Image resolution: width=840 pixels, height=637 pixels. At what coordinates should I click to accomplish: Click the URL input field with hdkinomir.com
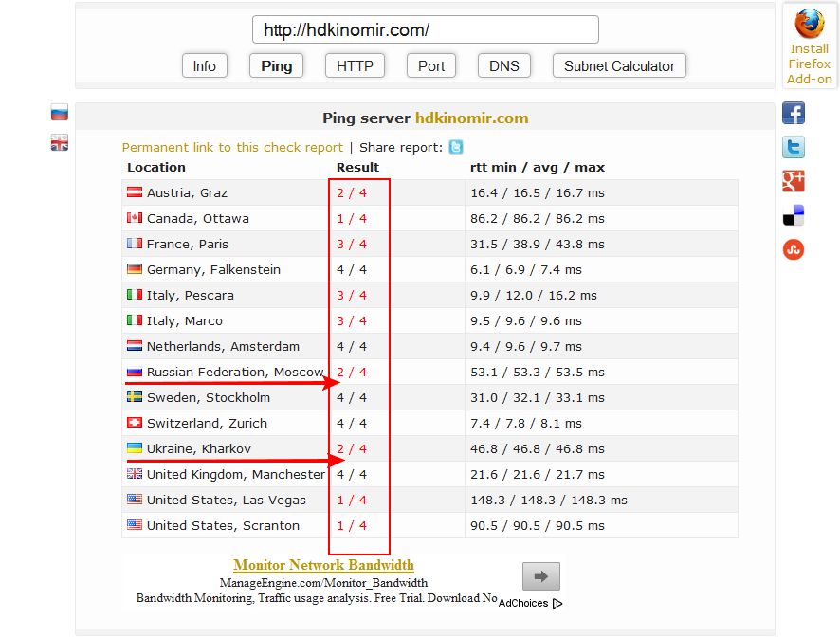426,29
